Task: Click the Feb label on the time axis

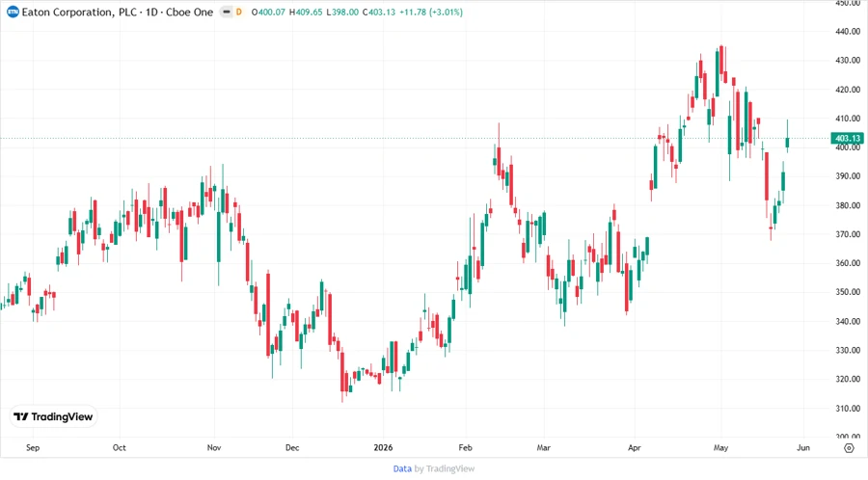Action: point(466,447)
